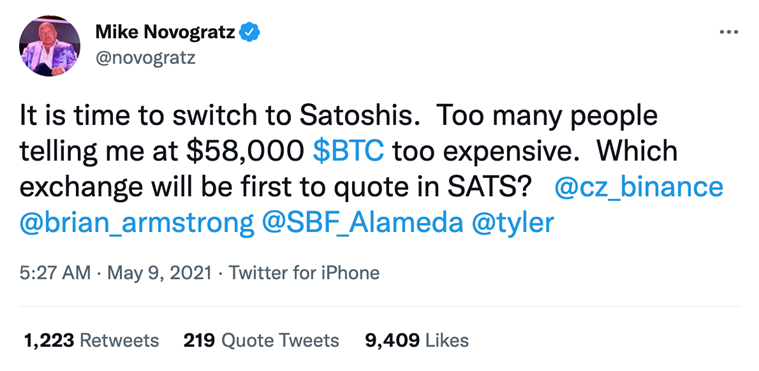The width and height of the screenshot is (759, 371).
Task: Click the Mike Novogratz display name
Action: point(166,32)
